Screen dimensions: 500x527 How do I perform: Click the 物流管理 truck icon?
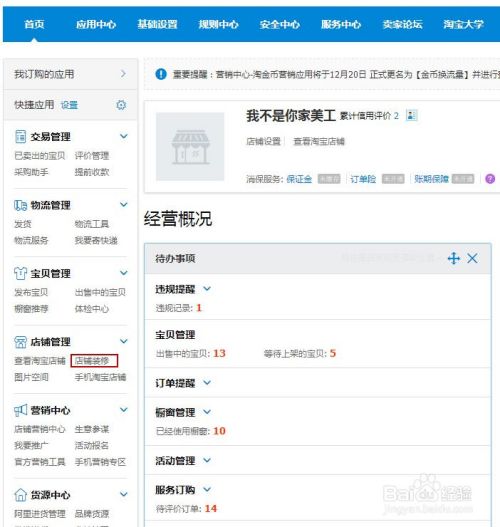point(20,205)
